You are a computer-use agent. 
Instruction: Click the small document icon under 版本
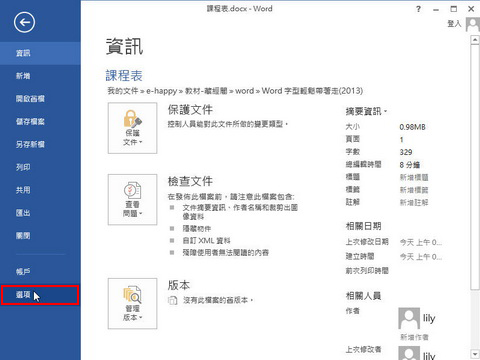tap(172, 300)
